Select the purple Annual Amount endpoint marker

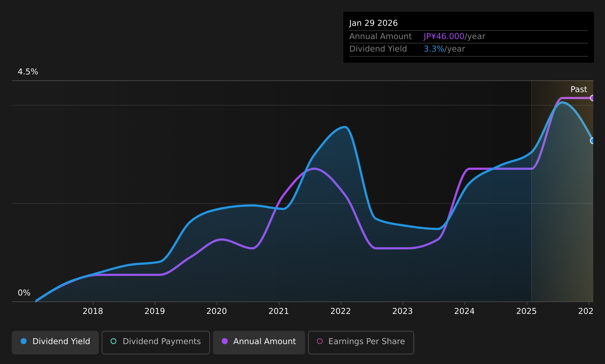pos(592,98)
